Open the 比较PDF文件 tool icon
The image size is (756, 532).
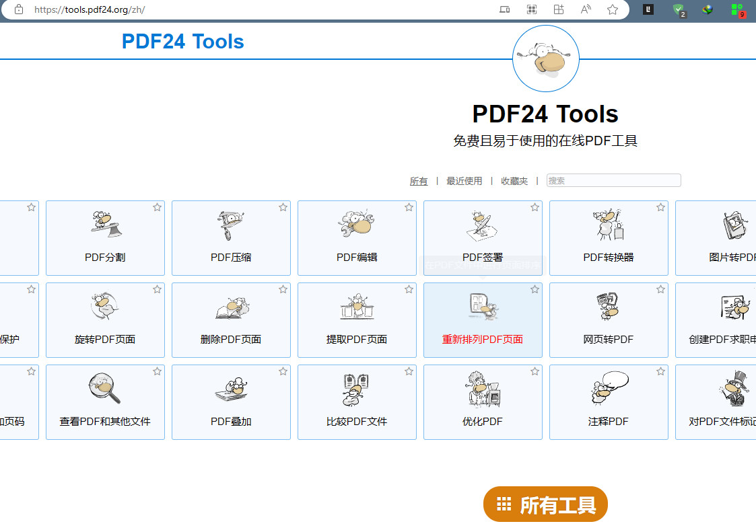click(x=356, y=389)
